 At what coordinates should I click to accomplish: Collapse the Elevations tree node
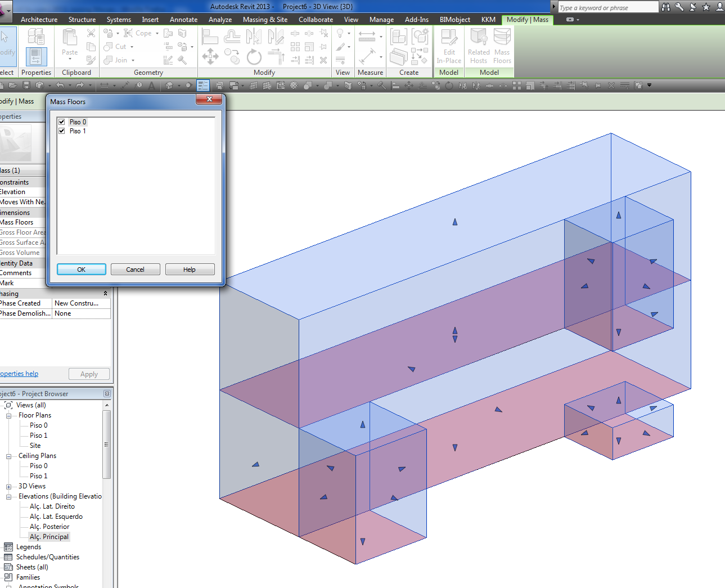[x=9, y=497]
